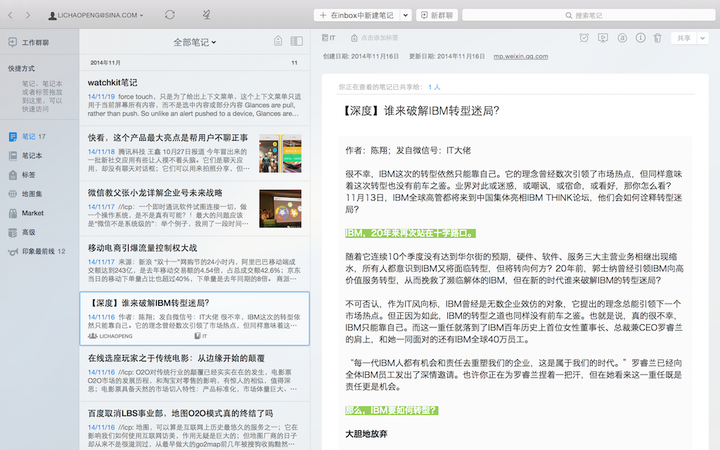Select the note 【深度】谁来破解IBM转型迷局 in list
The image size is (720, 450).
(x=195, y=318)
